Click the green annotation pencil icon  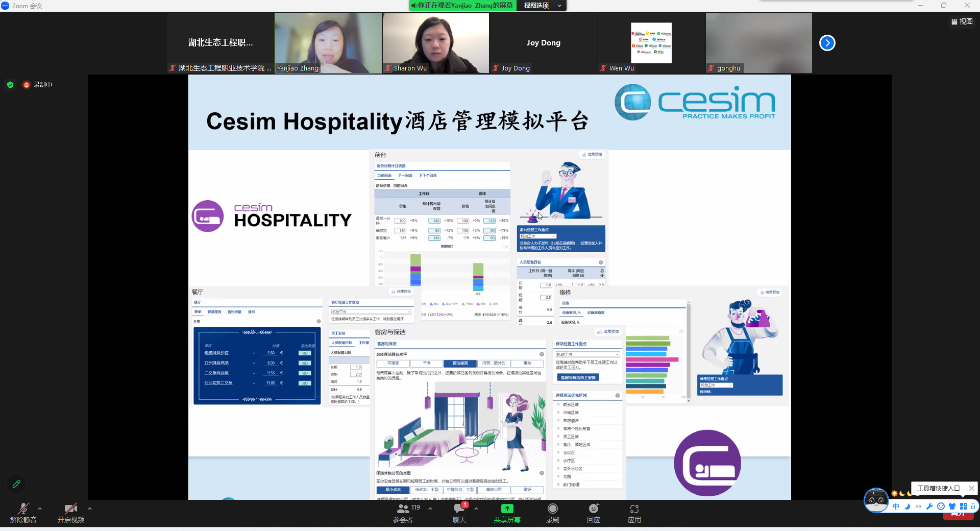click(16, 484)
